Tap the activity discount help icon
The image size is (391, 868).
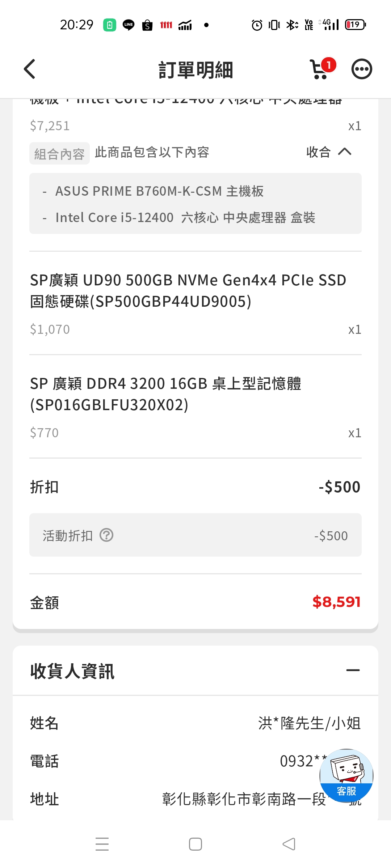(x=106, y=535)
